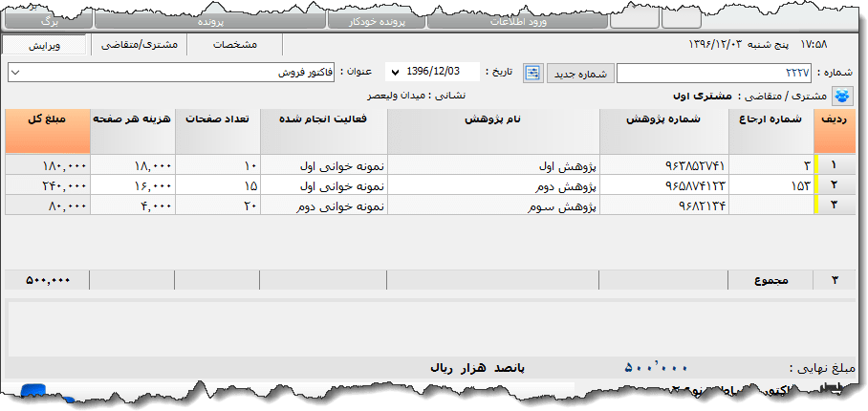
Task: Click the شماره field containing ۲۲۲۷
Action: [x=713, y=74]
